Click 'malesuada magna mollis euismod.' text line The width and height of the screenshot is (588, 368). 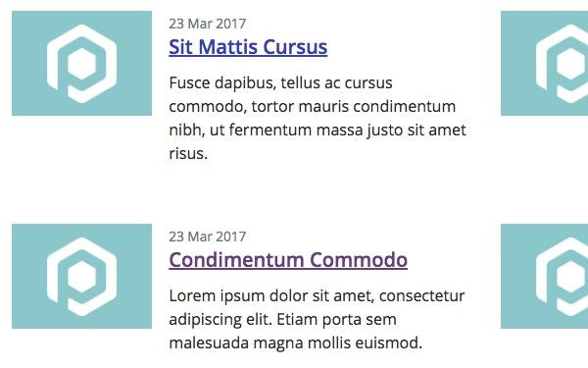[x=296, y=343]
